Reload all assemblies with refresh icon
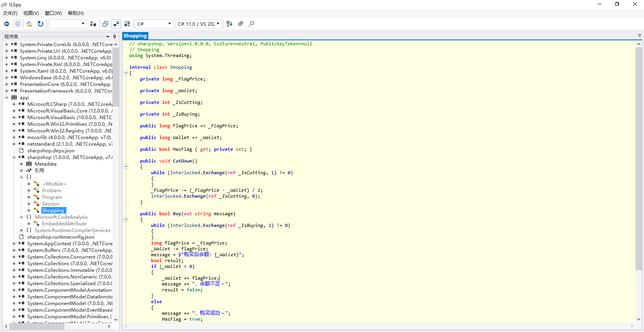644x332 pixels. tap(40, 24)
